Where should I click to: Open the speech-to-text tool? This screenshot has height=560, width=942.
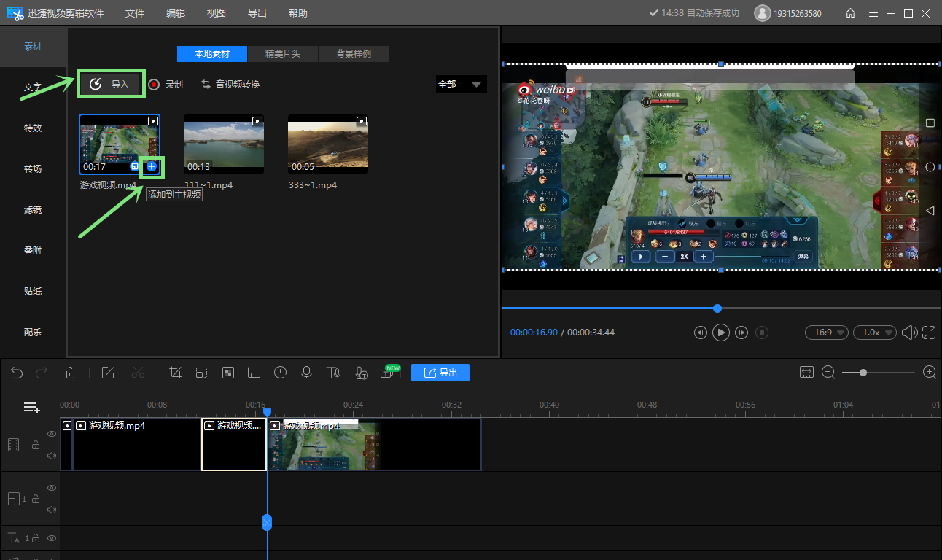tap(361, 373)
